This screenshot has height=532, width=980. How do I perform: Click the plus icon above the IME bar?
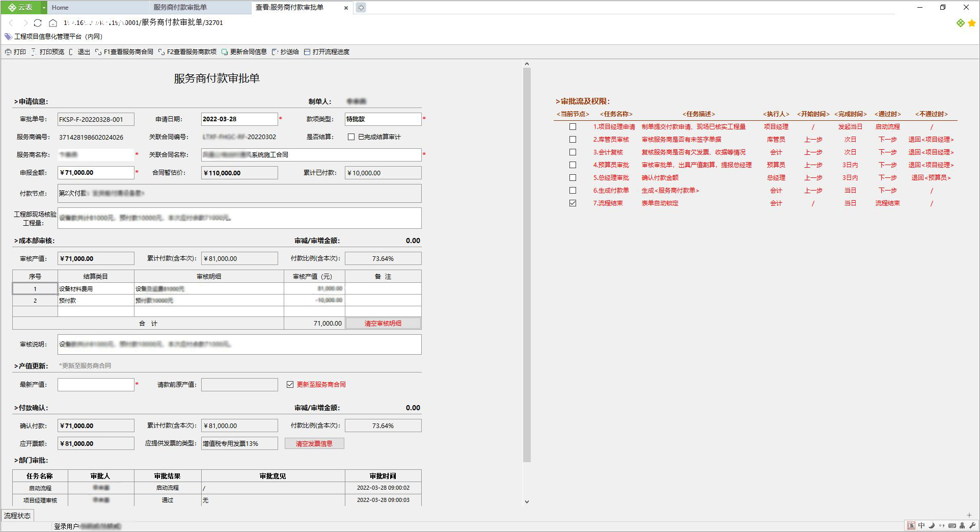point(969,515)
